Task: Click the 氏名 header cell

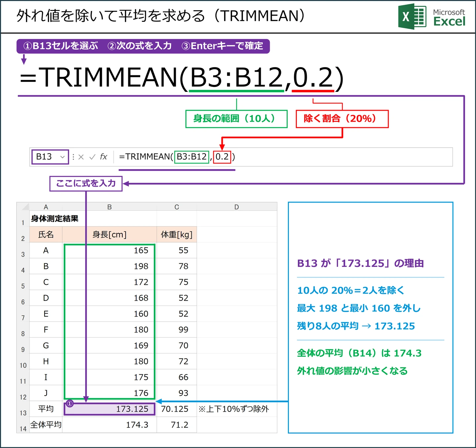Action: [x=46, y=235]
